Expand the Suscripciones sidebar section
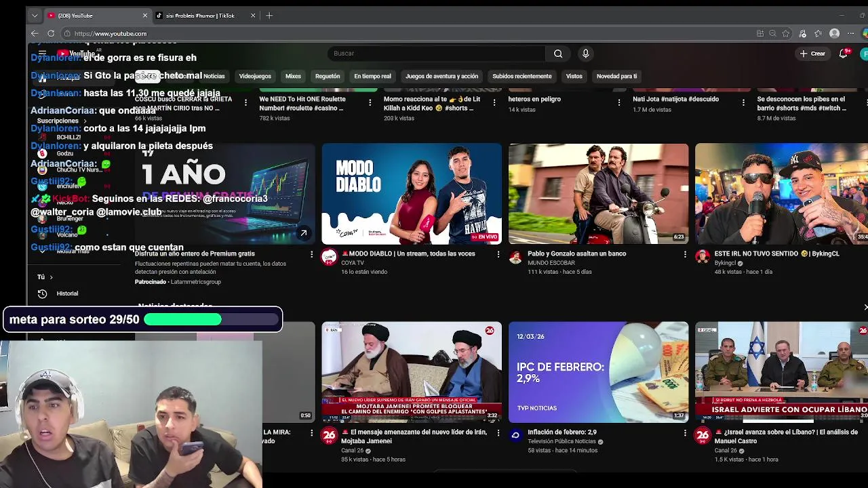 [62, 121]
